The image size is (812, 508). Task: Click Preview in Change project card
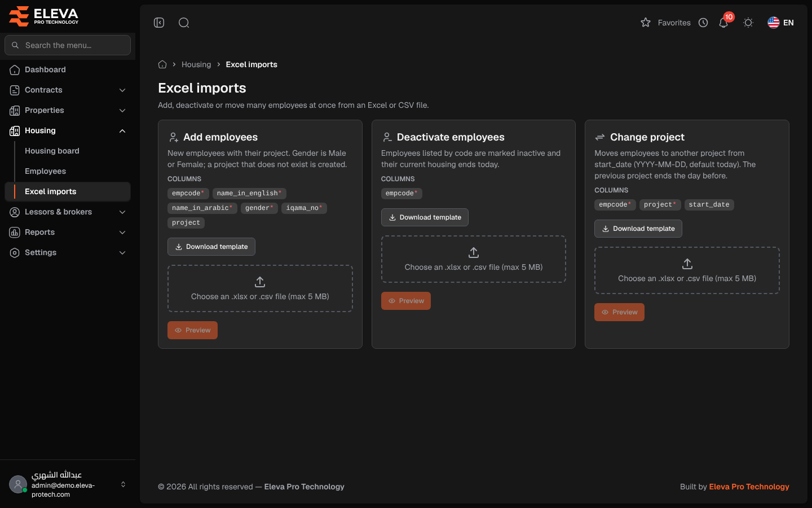pyautogui.click(x=619, y=312)
